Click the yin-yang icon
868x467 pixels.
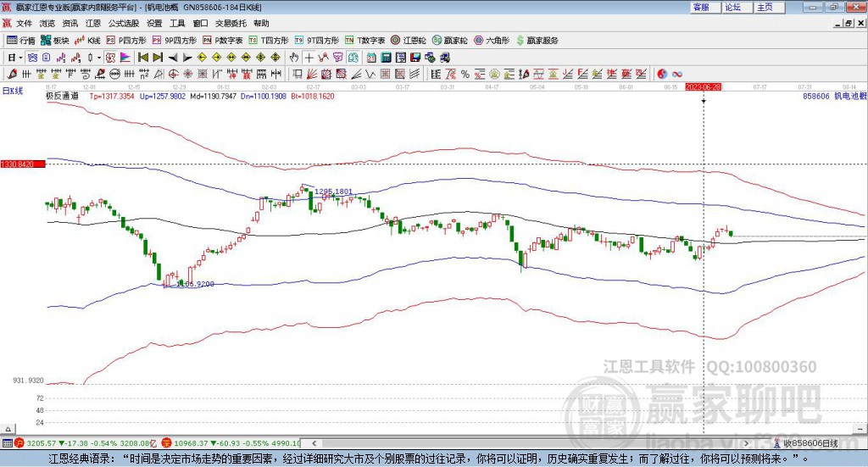click(661, 74)
